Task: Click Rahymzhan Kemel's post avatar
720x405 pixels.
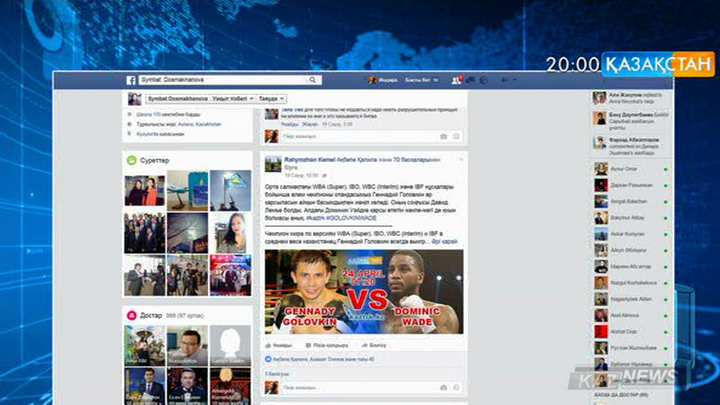Action: coord(271,162)
